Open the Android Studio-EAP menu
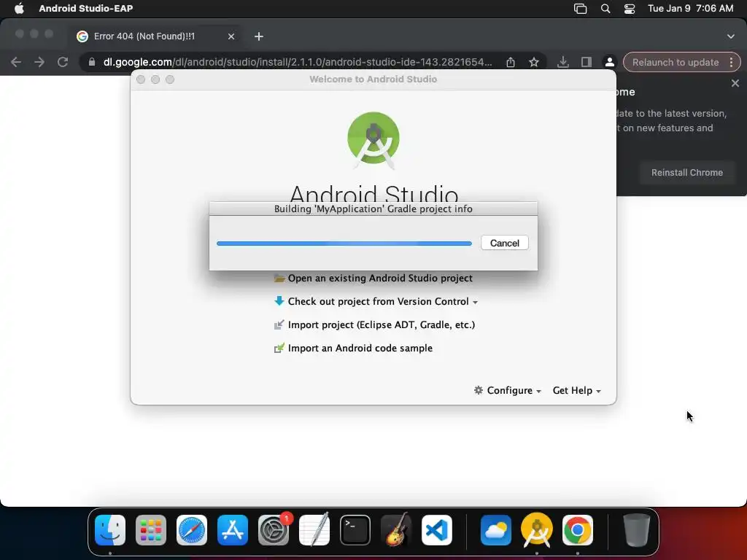 [86, 8]
